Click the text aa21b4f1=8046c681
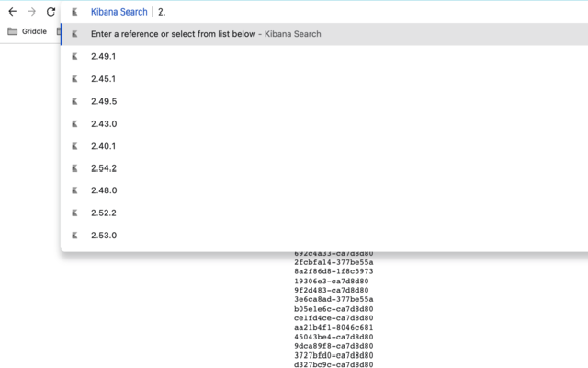588x368 pixels. (x=334, y=328)
